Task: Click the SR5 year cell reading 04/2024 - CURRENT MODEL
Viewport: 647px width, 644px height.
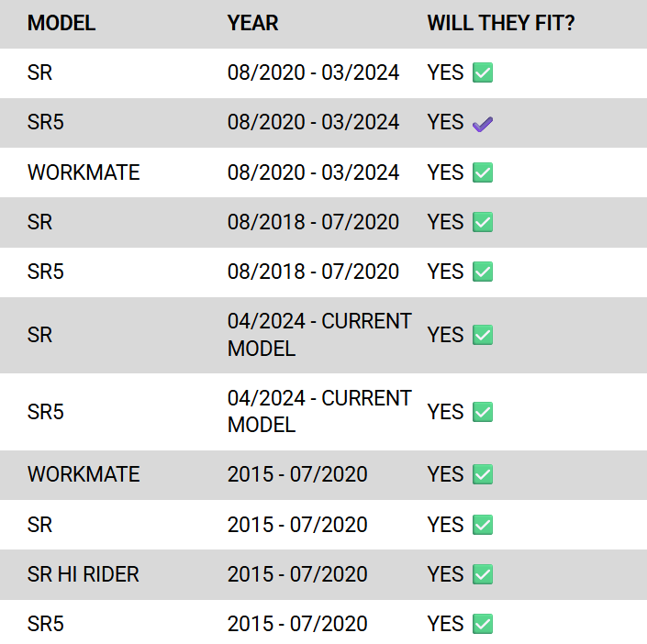Action: pyautogui.click(x=319, y=412)
